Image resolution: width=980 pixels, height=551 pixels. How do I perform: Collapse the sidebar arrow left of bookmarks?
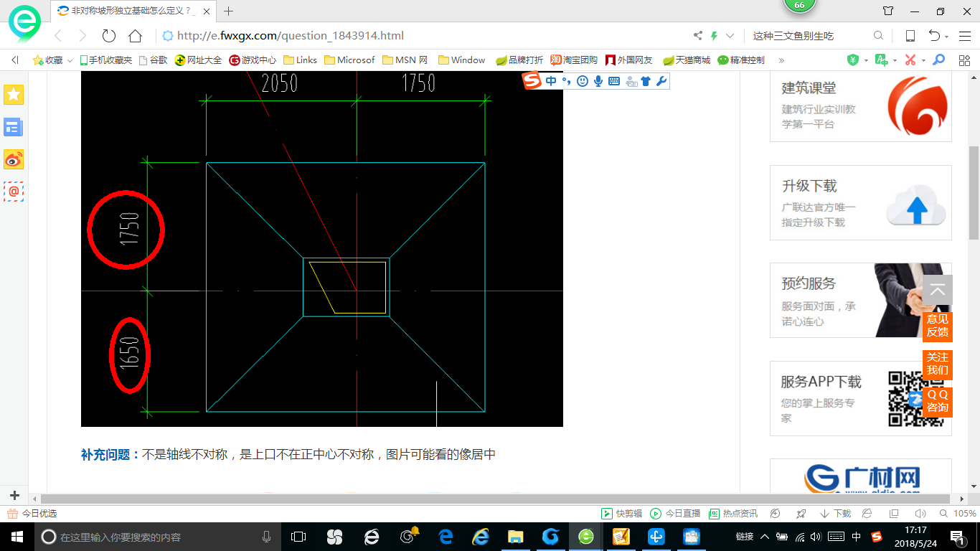(x=15, y=60)
